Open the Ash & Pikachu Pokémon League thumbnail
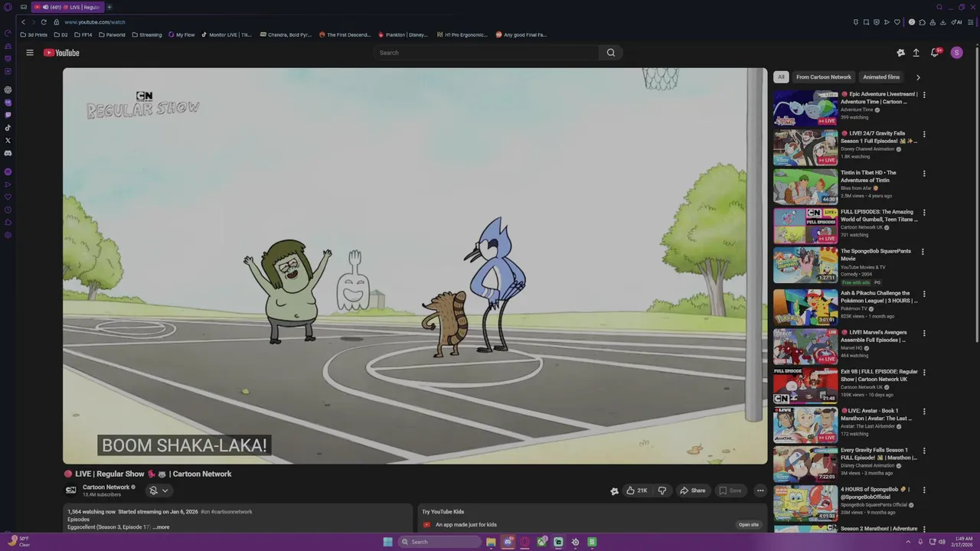This screenshot has height=551, width=980. click(805, 307)
